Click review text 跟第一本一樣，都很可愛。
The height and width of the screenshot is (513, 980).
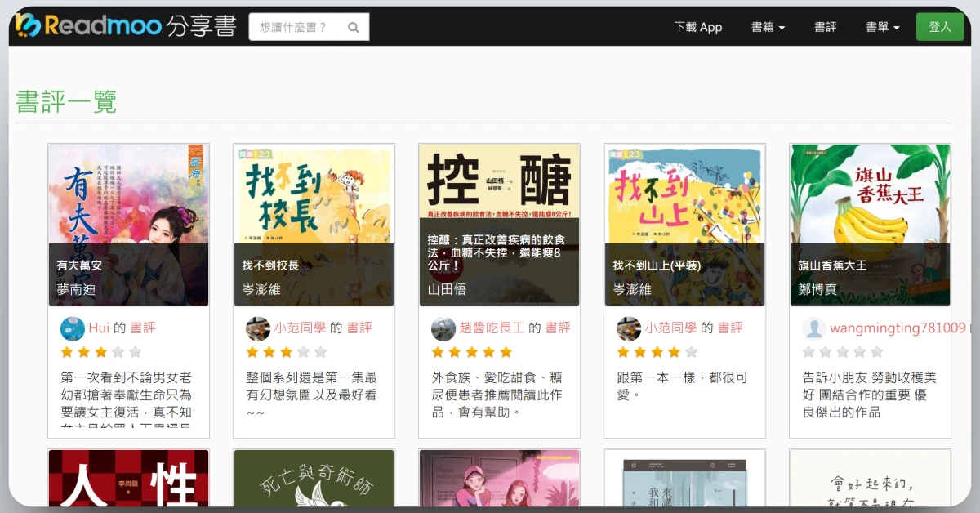point(682,386)
